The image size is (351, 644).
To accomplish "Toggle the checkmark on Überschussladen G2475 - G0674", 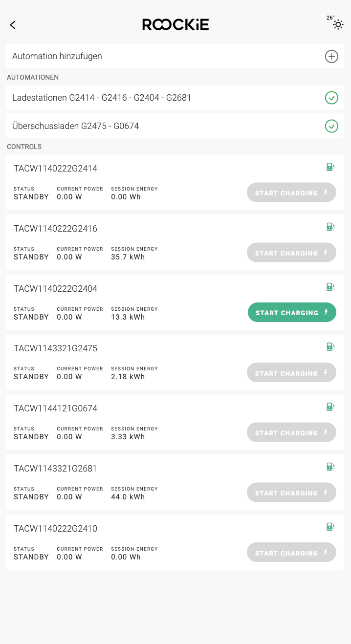I will 331,126.
